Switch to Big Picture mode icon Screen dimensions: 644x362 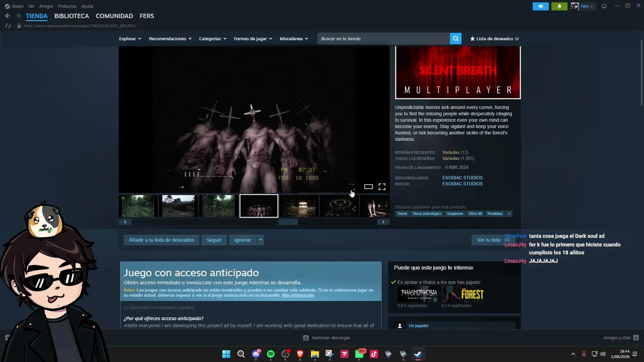click(x=604, y=7)
